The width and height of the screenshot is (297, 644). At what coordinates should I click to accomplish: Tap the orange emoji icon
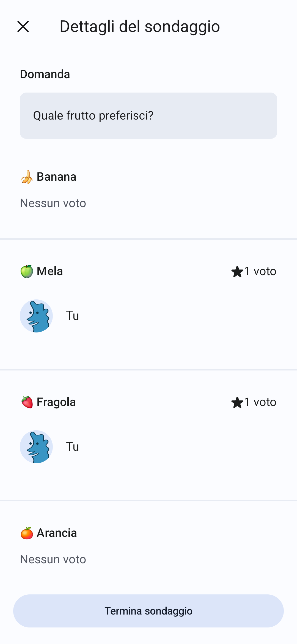27,533
